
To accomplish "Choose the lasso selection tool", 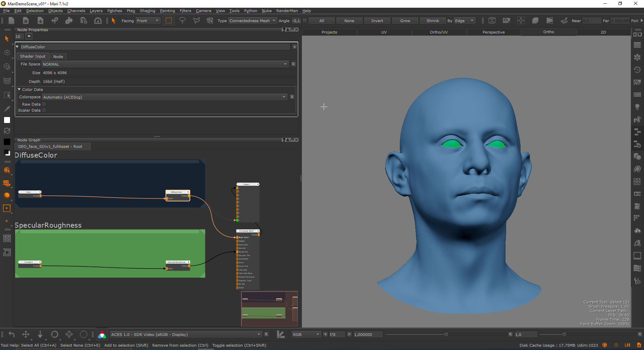I will tap(182, 21).
